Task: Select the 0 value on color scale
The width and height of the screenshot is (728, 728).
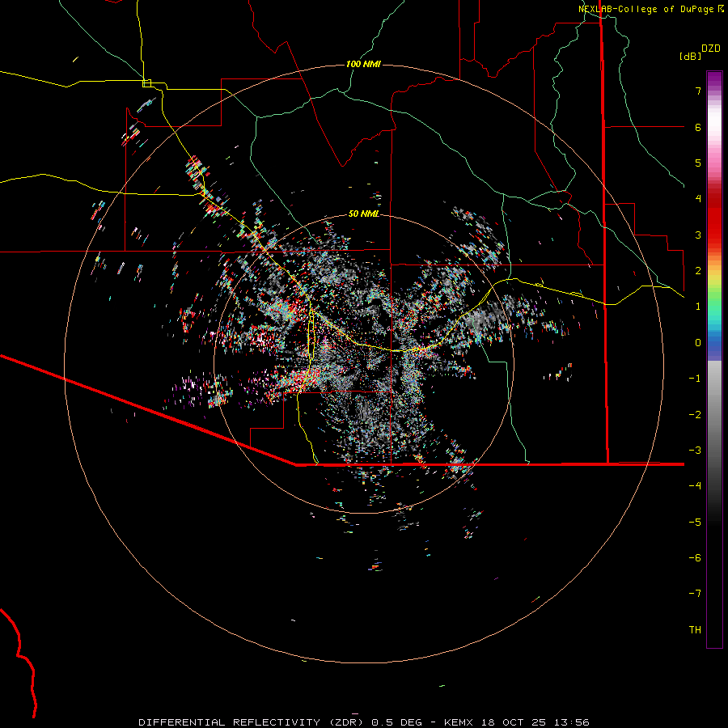Action: (x=696, y=342)
